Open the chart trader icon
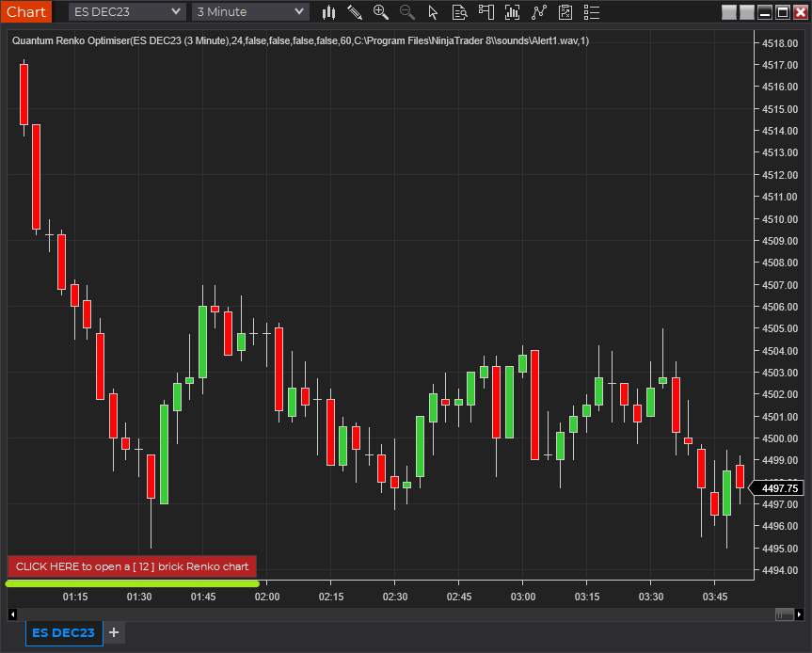The width and height of the screenshot is (812, 653). [x=486, y=12]
